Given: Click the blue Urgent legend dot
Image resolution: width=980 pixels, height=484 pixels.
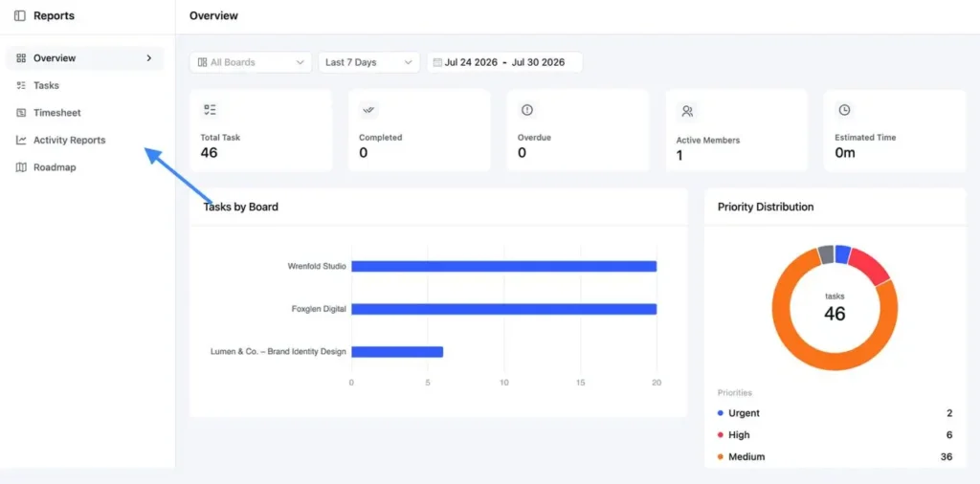Looking at the screenshot, I should point(721,413).
